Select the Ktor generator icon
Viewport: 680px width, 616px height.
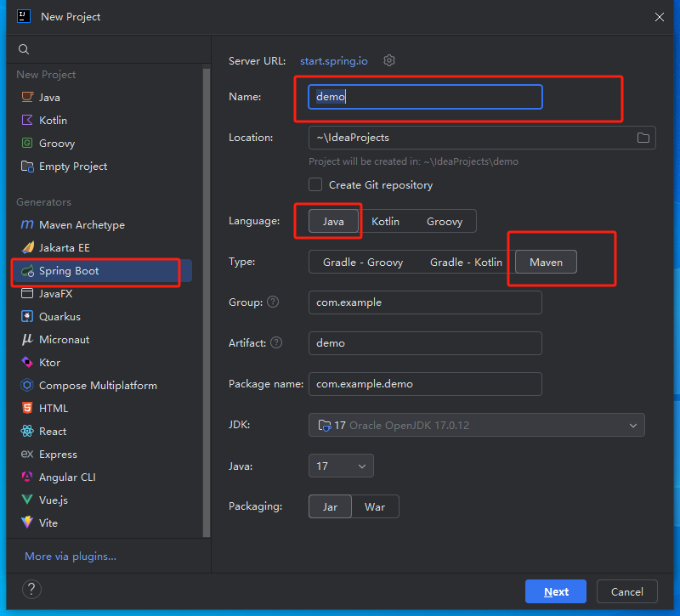click(27, 362)
